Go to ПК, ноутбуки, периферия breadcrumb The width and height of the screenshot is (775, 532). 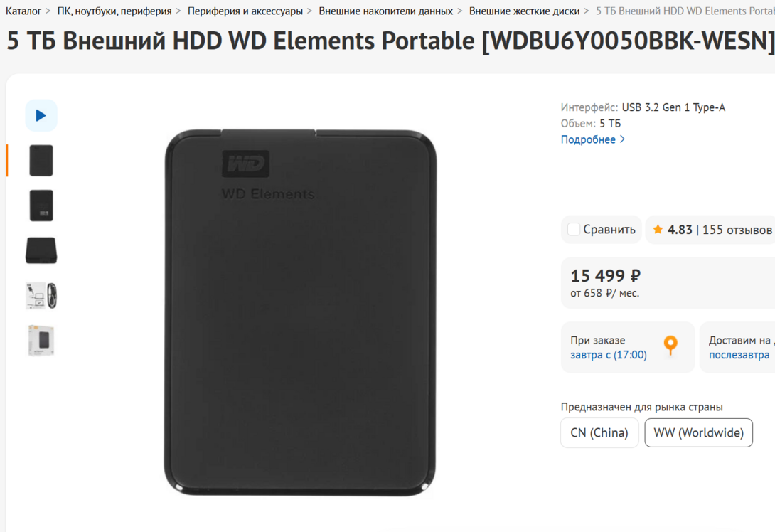click(x=114, y=11)
